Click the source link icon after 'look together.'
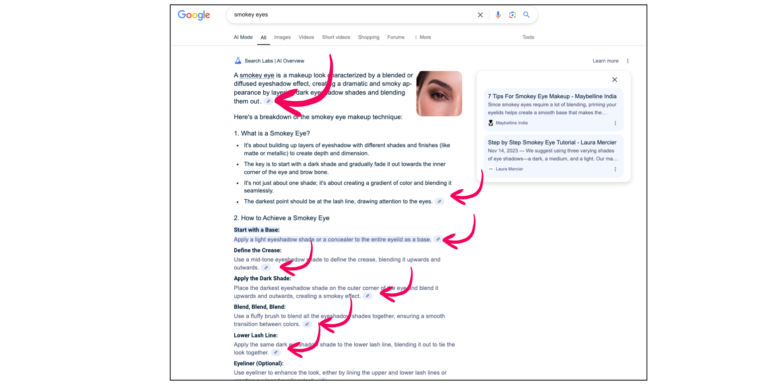Screen dimensions: 770x385 [275, 353]
